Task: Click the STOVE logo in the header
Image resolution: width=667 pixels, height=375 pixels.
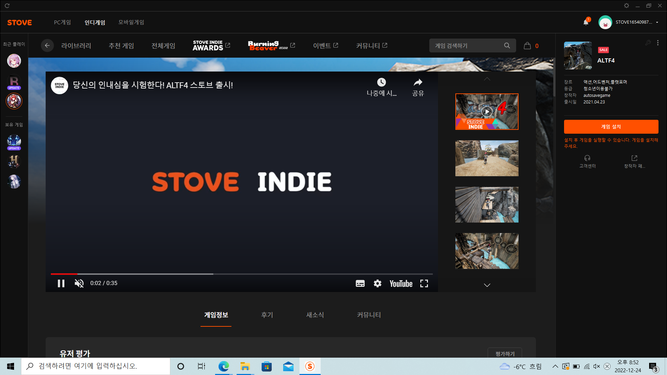Action: point(20,23)
